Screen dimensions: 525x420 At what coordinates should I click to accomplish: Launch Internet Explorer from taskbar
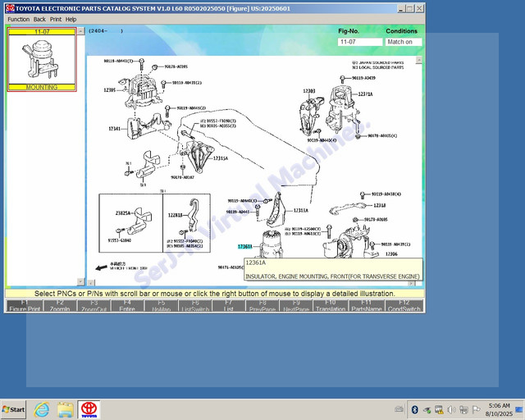pos(42,409)
